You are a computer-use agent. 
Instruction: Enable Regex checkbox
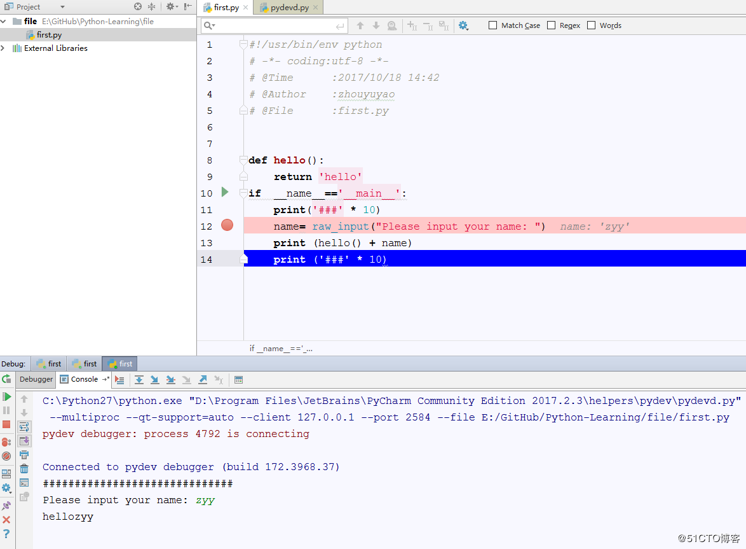pos(551,25)
